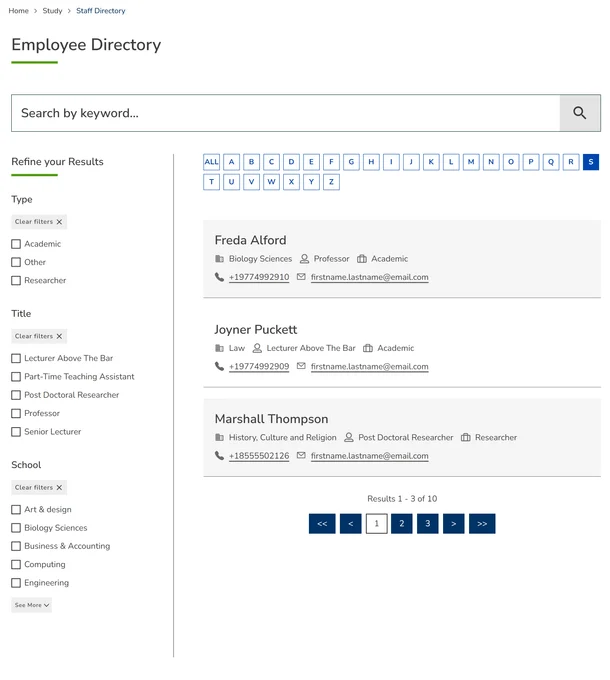Image resolution: width=610 pixels, height=680 pixels.
Task: Click Marshall Thompson phone number +18555502126
Action: (259, 456)
